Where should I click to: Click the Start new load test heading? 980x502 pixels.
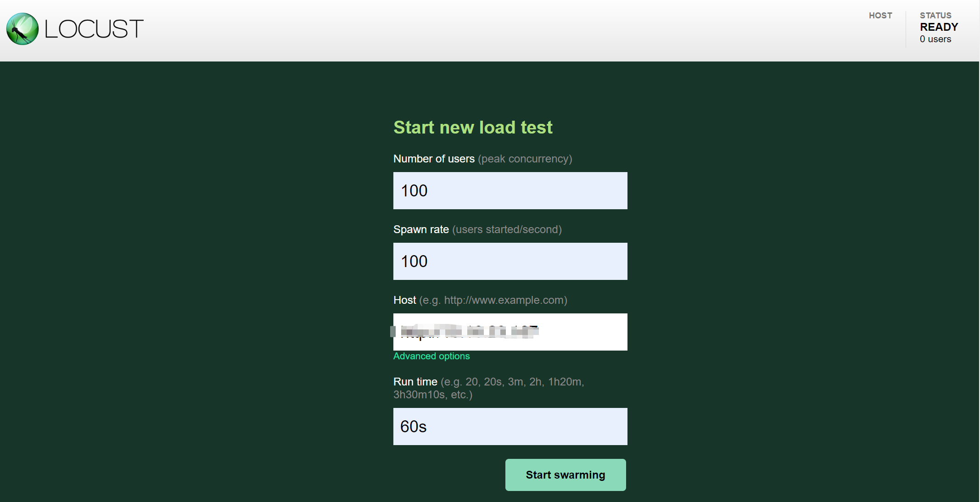coord(473,127)
